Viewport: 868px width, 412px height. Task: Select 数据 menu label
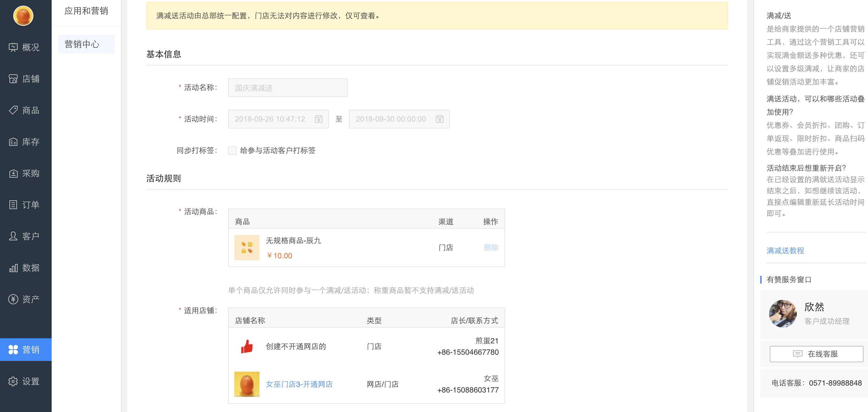[31, 268]
